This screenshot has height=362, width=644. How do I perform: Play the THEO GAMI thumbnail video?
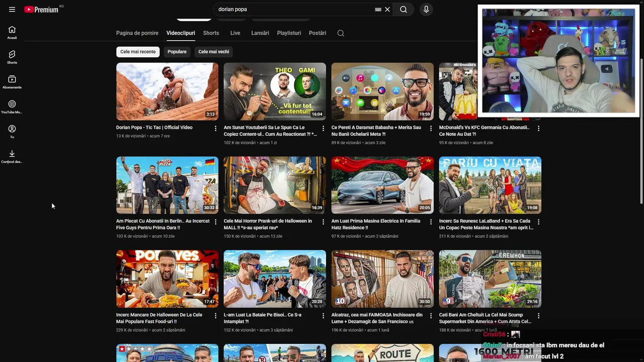tap(275, 92)
